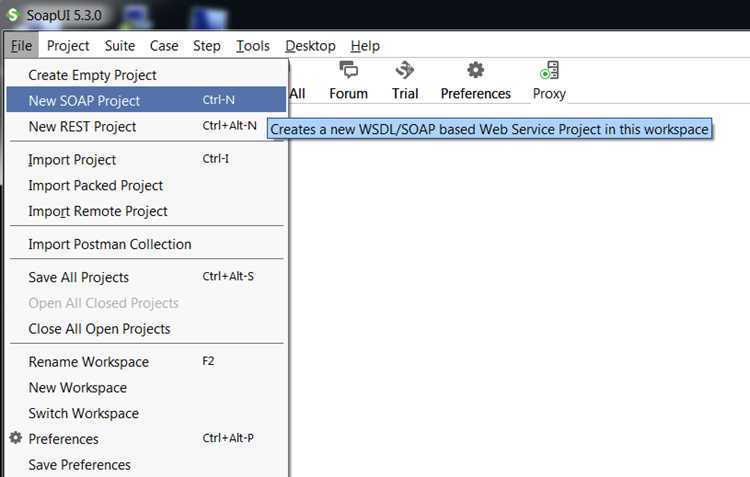
Task: Select New SOAP Project entry
Action: [146, 100]
